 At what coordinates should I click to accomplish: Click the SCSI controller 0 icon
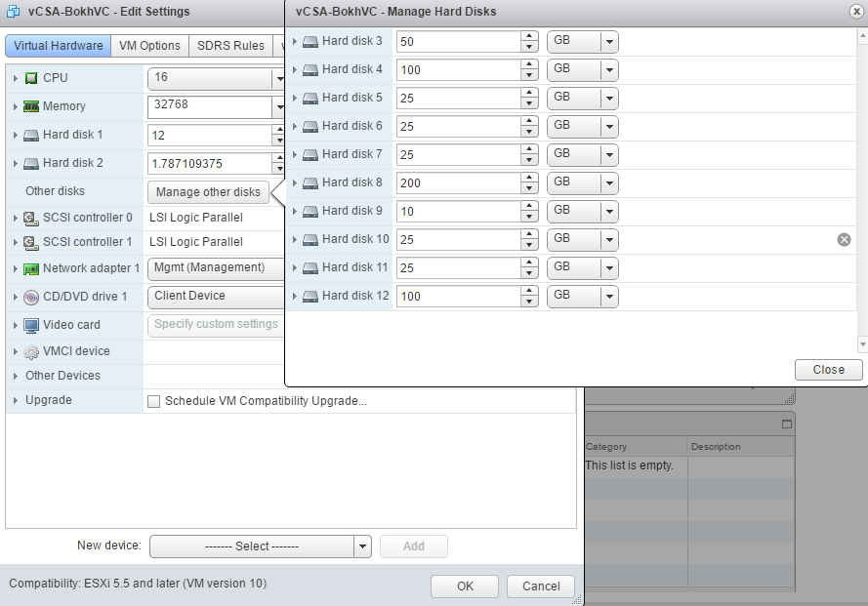(31, 218)
